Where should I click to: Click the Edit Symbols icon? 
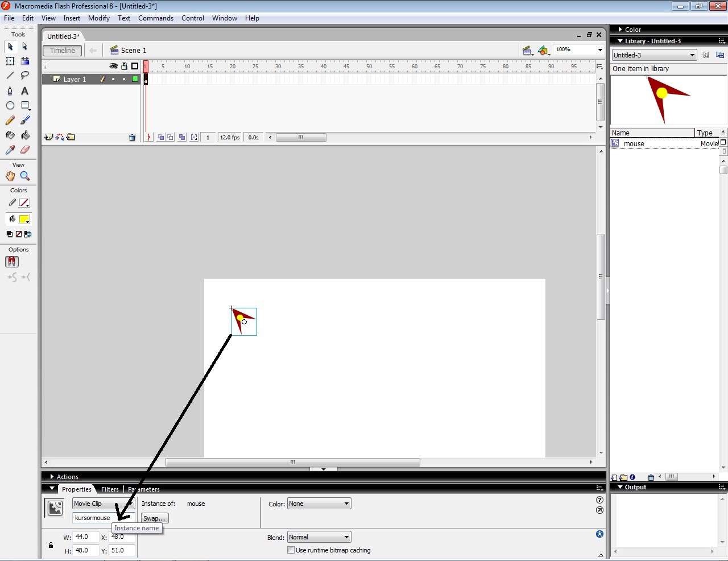544,51
